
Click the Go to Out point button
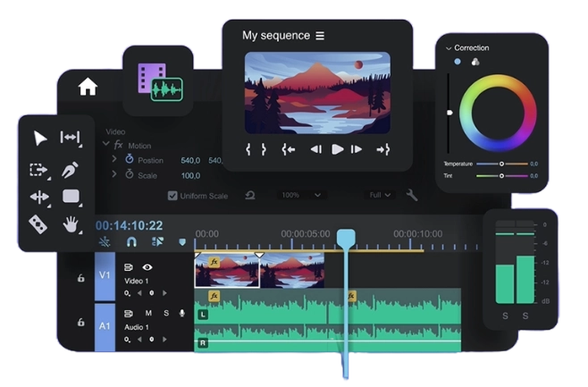coord(382,149)
